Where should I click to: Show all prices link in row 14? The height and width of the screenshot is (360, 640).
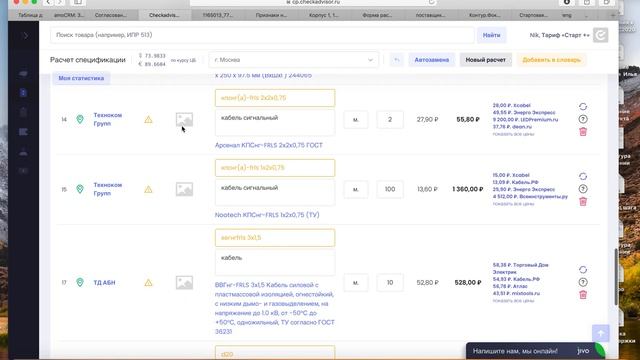click(513, 134)
